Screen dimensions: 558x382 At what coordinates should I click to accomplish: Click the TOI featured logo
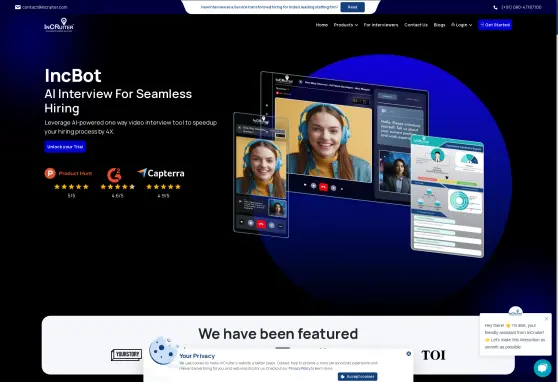click(x=433, y=355)
